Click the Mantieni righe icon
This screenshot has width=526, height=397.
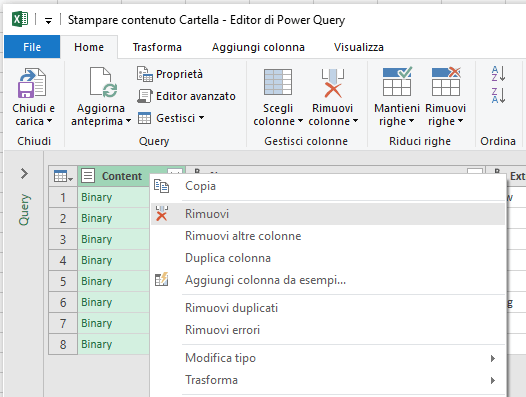(397, 82)
